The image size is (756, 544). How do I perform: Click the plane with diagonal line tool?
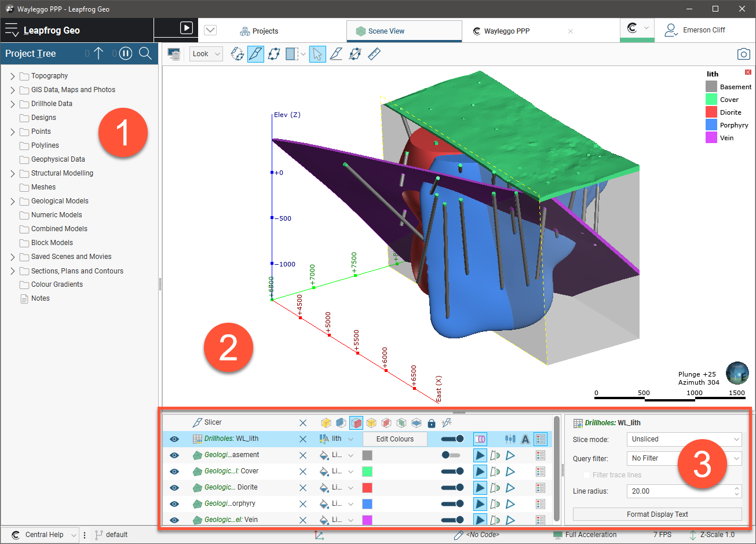click(x=355, y=54)
